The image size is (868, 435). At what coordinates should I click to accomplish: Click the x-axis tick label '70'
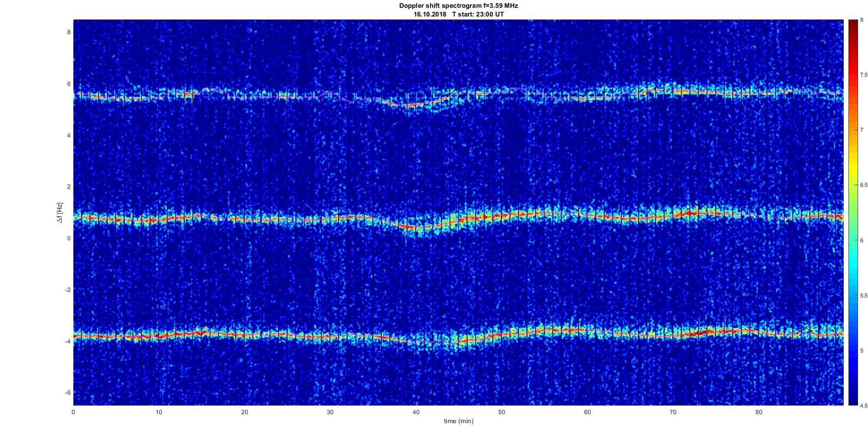pyautogui.click(x=673, y=412)
